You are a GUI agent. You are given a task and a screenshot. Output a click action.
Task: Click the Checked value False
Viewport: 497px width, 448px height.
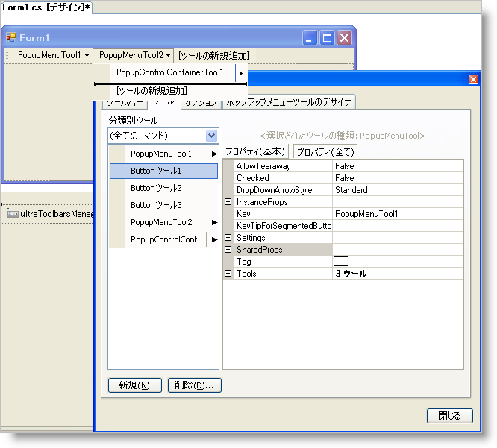[398, 178]
